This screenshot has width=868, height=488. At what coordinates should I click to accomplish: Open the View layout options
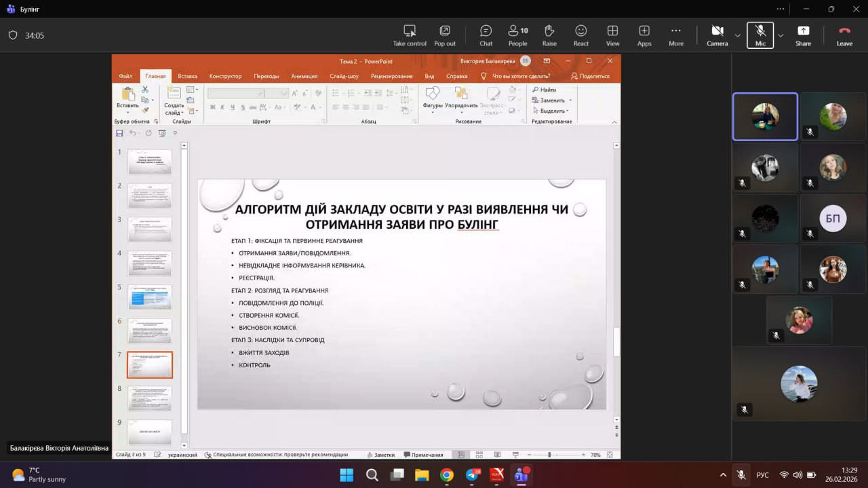[x=612, y=35]
